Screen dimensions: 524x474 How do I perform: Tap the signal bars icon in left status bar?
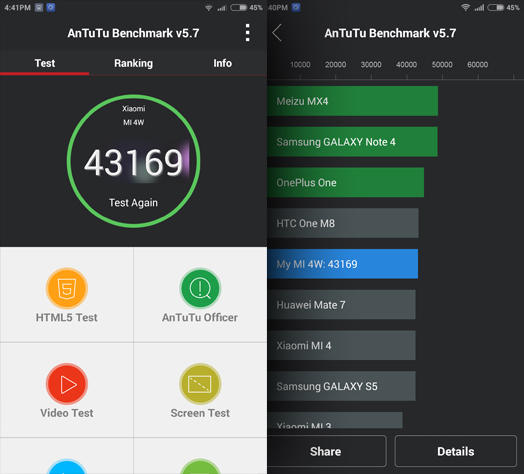(222, 8)
